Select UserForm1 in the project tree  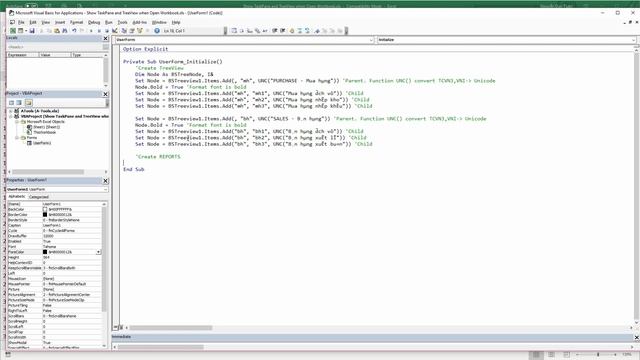tap(42, 143)
